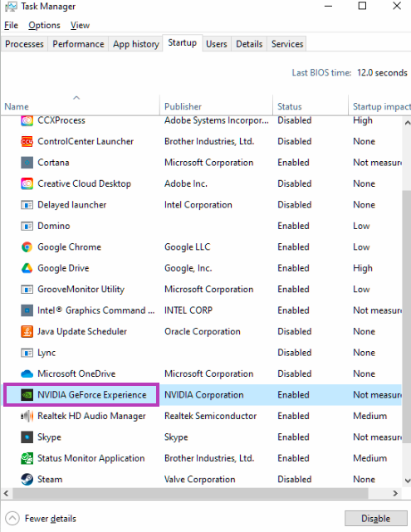Switch to the Processes tab

[24, 44]
